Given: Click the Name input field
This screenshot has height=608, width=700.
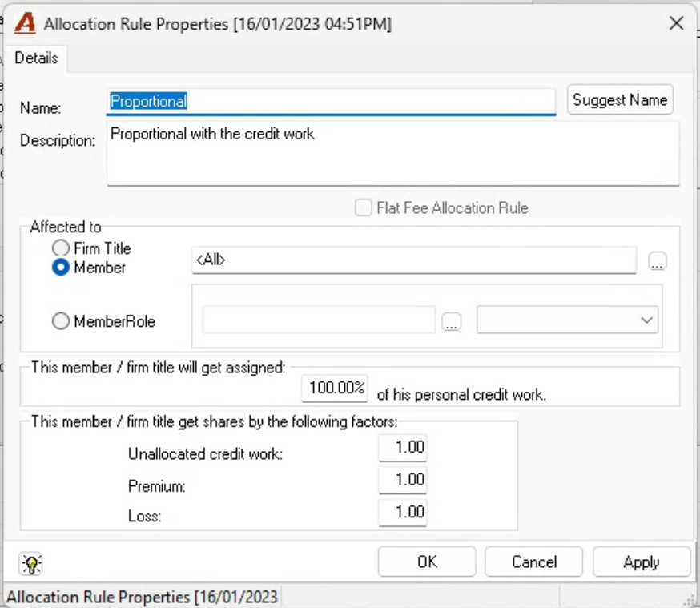Looking at the screenshot, I should coord(331,102).
